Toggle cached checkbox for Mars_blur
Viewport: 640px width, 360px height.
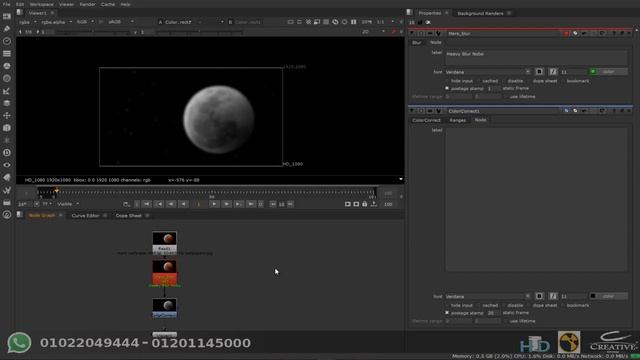pyautogui.click(x=479, y=81)
